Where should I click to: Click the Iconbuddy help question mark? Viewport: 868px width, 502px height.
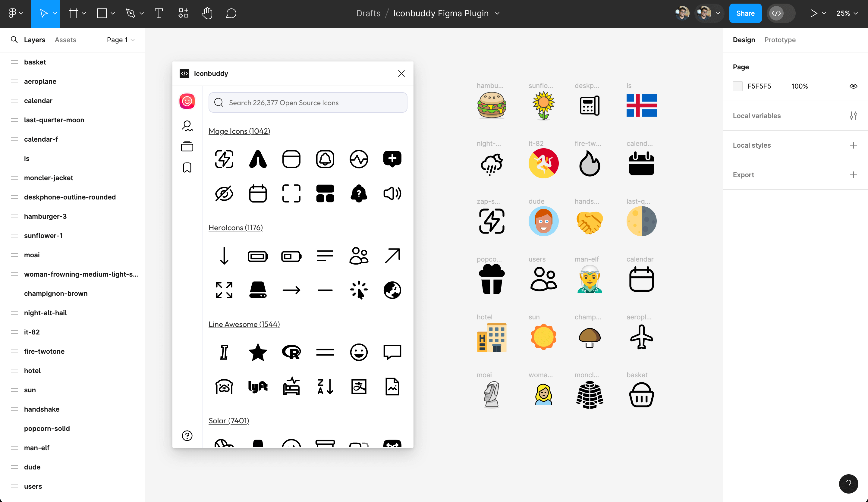tap(187, 435)
